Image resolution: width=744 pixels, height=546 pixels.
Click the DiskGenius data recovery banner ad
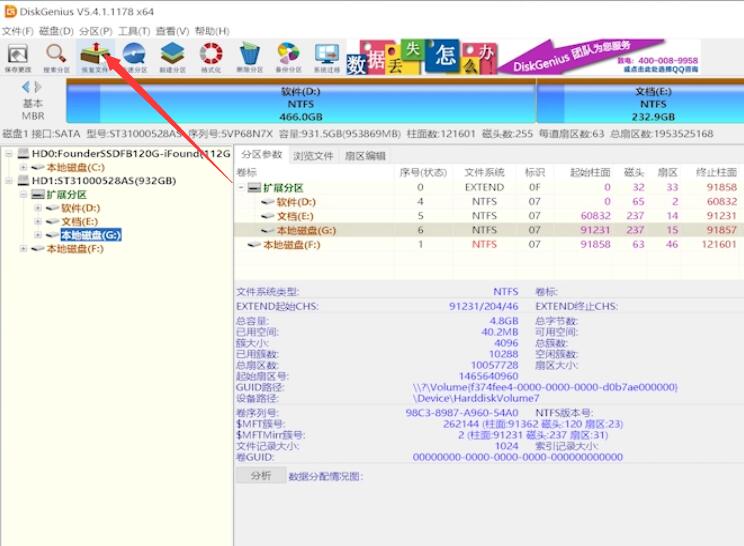click(523, 57)
